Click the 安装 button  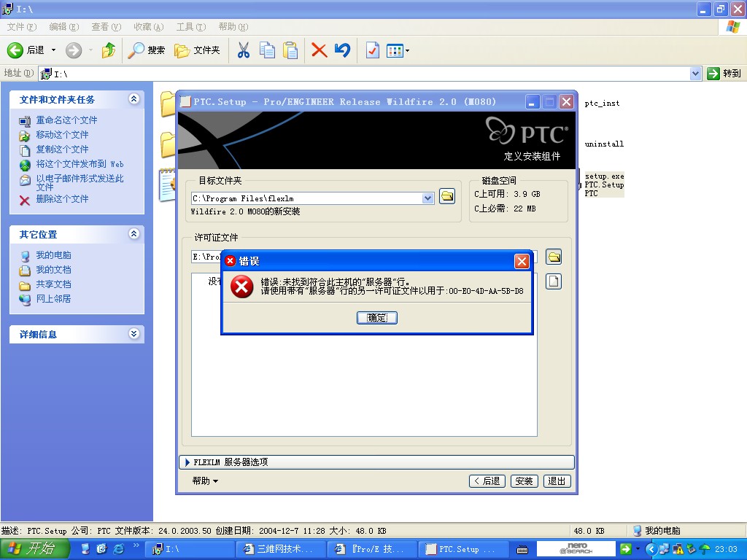524,481
